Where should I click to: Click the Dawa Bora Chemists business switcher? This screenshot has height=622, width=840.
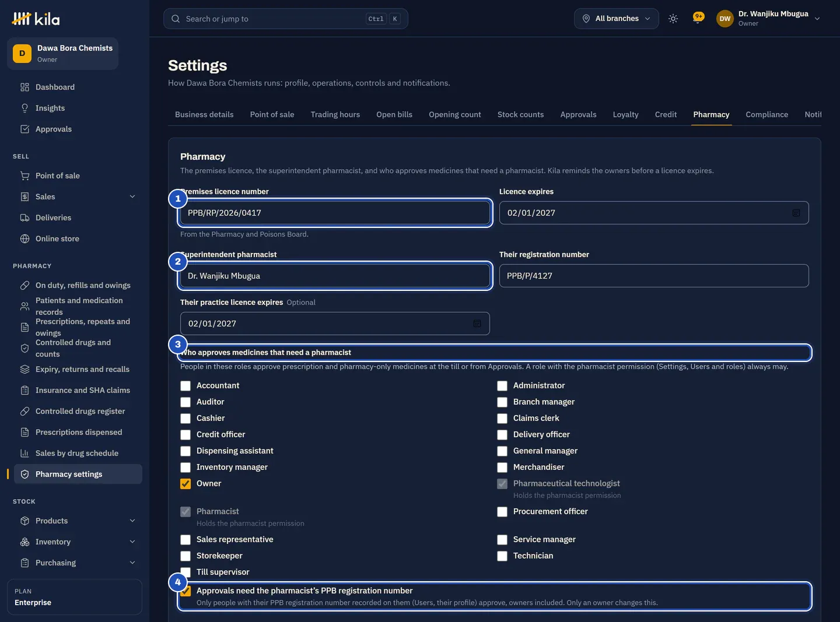(62, 54)
